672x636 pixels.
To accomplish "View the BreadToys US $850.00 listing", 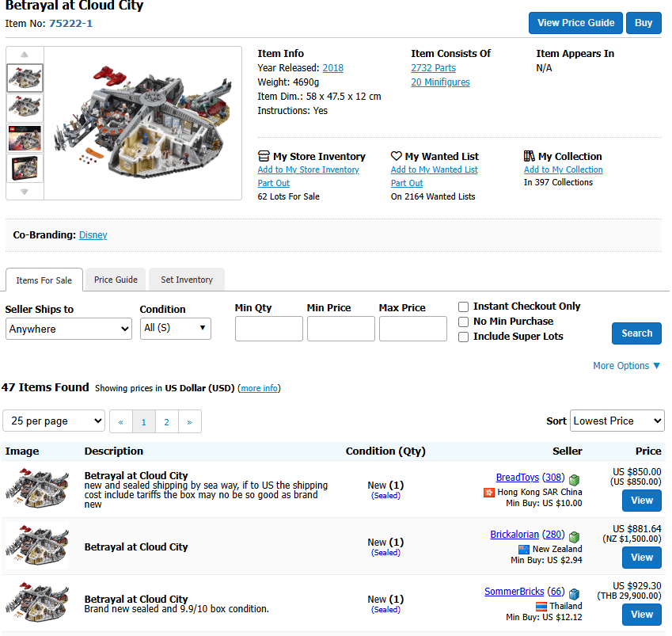I will pyautogui.click(x=642, y=501).
